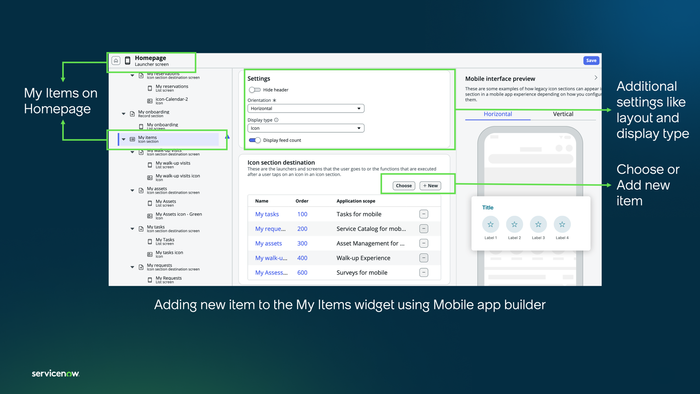Switch to the Horizontal preview tab
This screenshot has height=394, width=700.
498,114
